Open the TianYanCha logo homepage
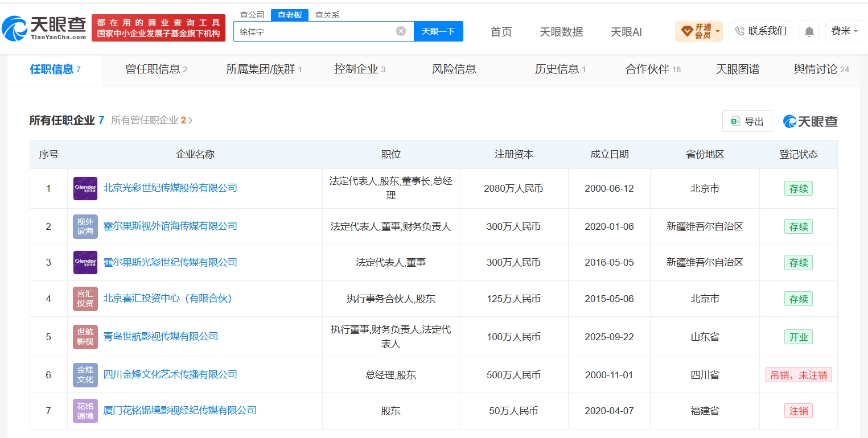Screen dimensions: 868x438 click(44, 28)
